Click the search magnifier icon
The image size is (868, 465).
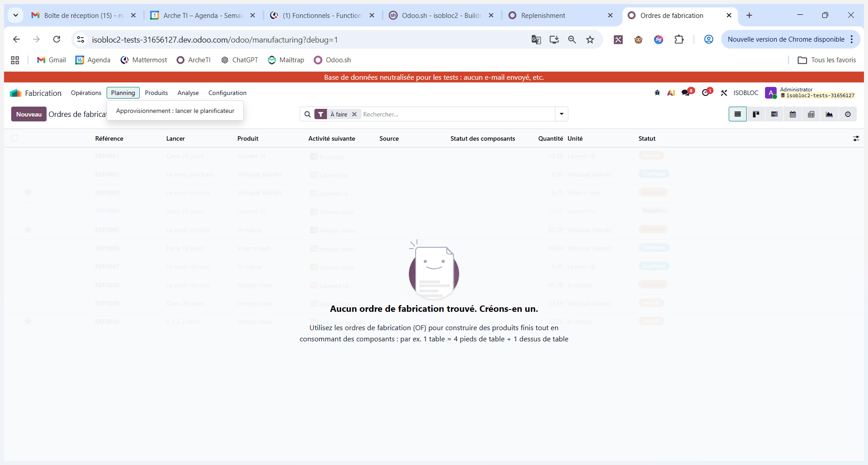coord(308,114)
